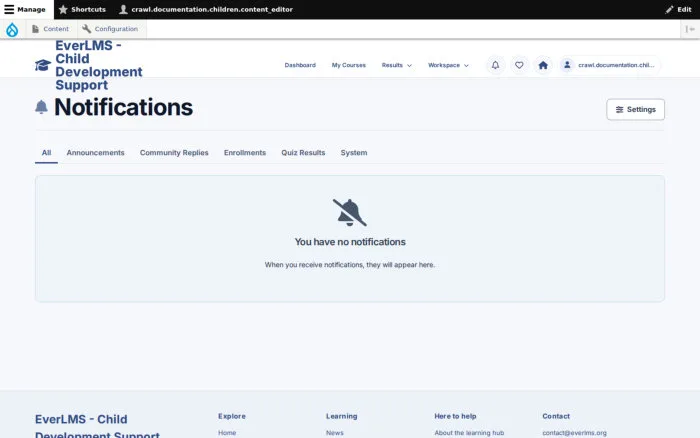Open crawl.documentation.children.content_editor user toolbar item

[206, 9]
